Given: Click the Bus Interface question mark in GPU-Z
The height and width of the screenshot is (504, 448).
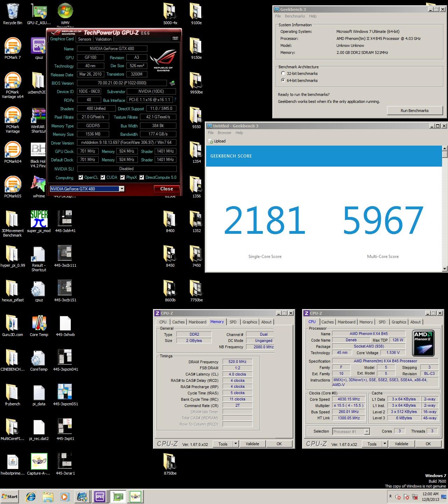Looking at the screenshot, I should point(175,100).
